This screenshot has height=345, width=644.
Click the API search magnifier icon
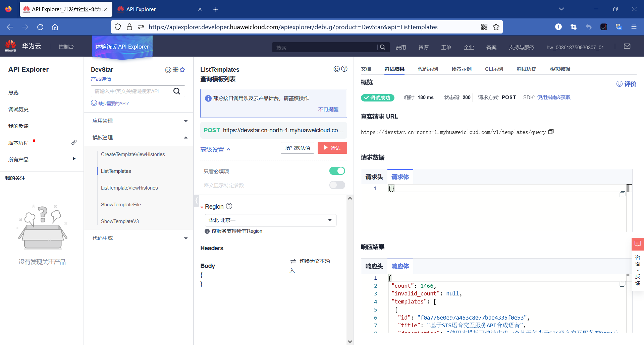click(177, 91)
